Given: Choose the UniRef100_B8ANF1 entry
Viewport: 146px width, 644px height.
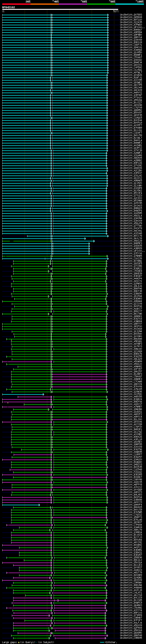Looking at the screenshot, I should click(131, 55).
